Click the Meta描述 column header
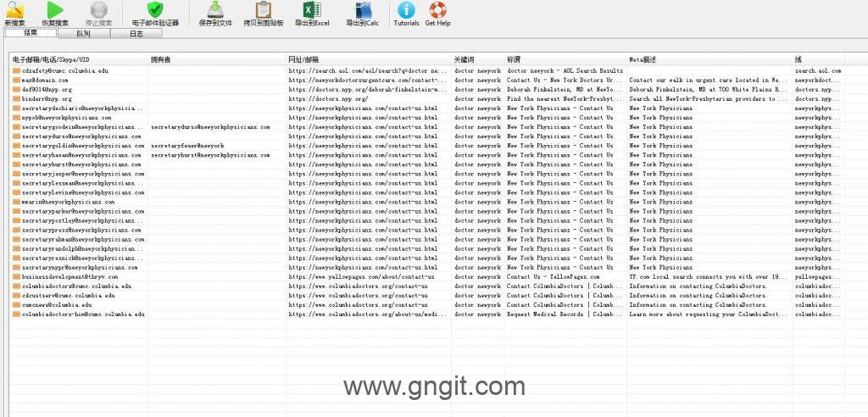Image resolution: width=868 pixels, height=417 pixels. (643, 60)
